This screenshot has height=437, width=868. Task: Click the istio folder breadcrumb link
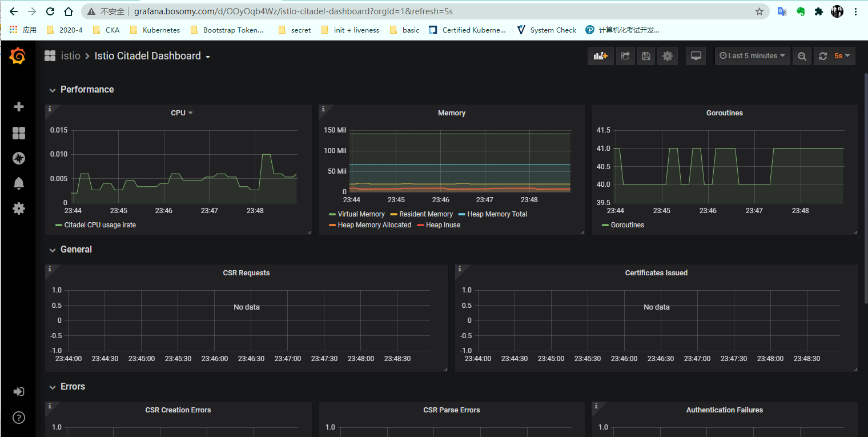coord(70,56)
